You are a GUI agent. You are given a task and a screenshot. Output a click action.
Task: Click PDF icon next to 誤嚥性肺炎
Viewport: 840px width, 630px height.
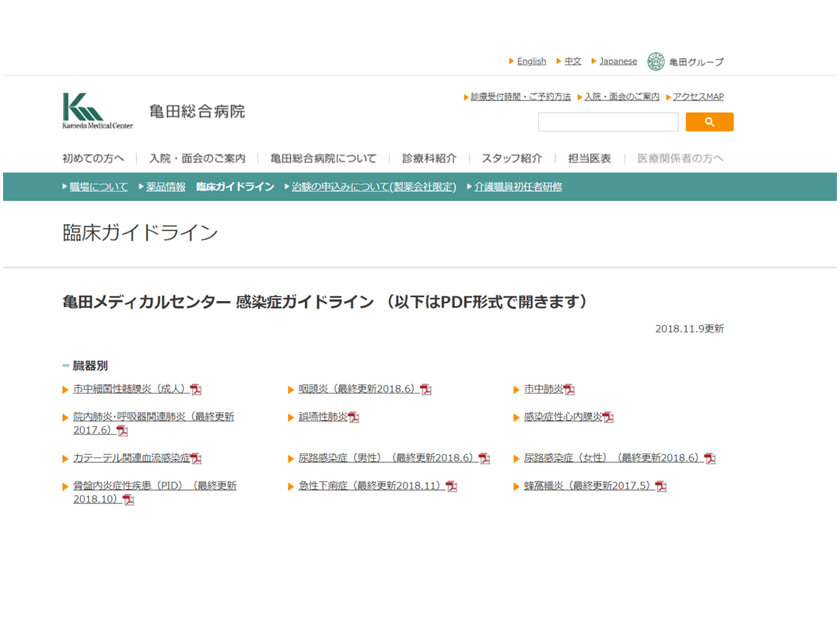(x=354, y=418)
